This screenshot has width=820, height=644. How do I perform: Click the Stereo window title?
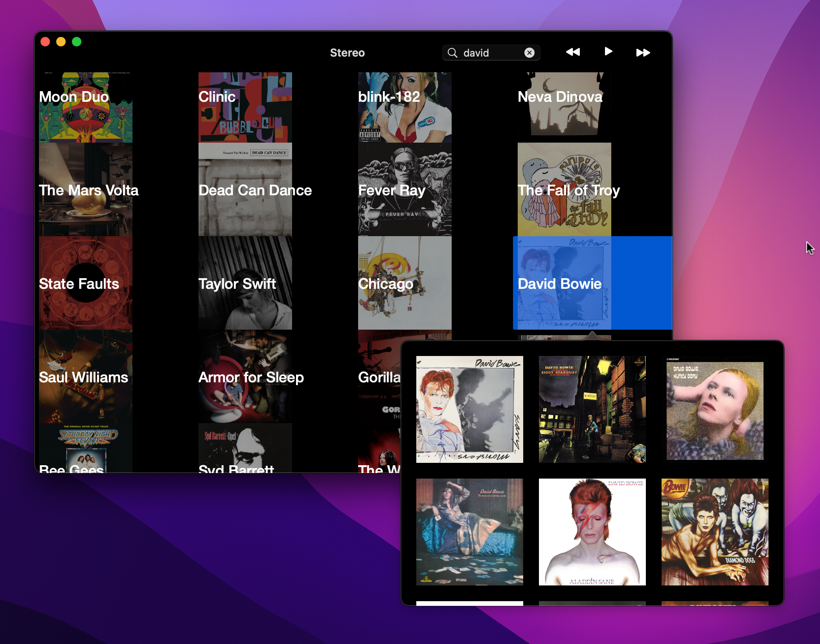point(347,53)
